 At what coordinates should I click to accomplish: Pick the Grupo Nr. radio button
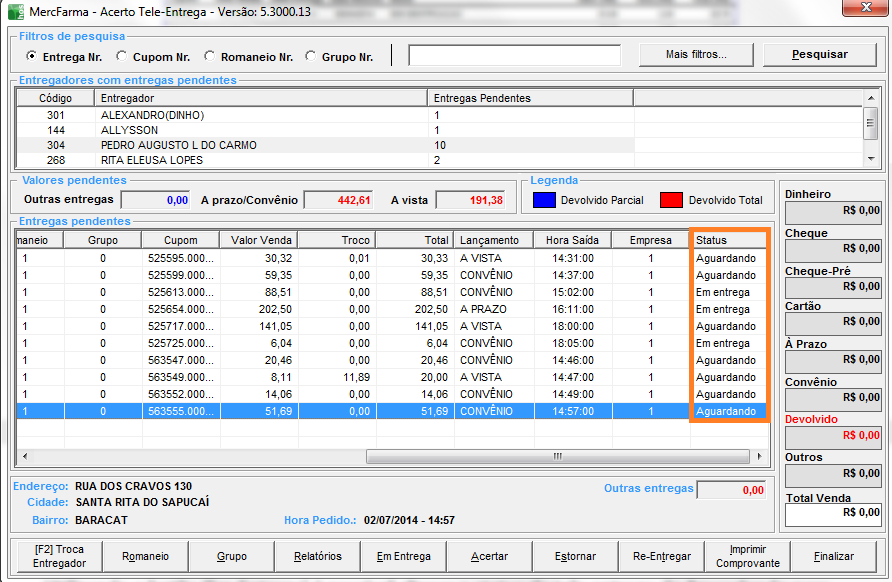pos(310,57)
